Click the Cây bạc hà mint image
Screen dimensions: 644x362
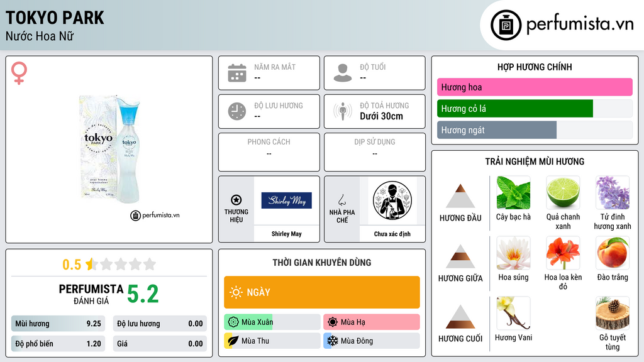[513, 192]
